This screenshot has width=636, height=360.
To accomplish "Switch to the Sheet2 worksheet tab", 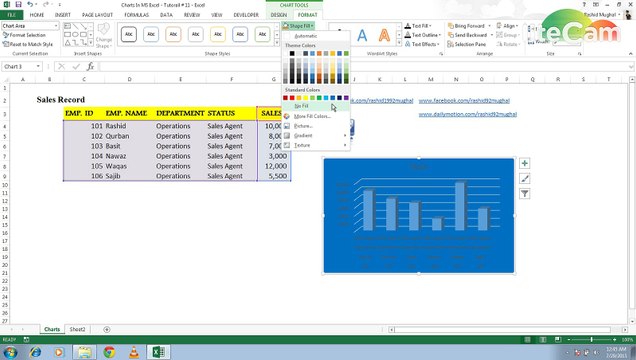I will pyautogui.click(x=77, y=330).
